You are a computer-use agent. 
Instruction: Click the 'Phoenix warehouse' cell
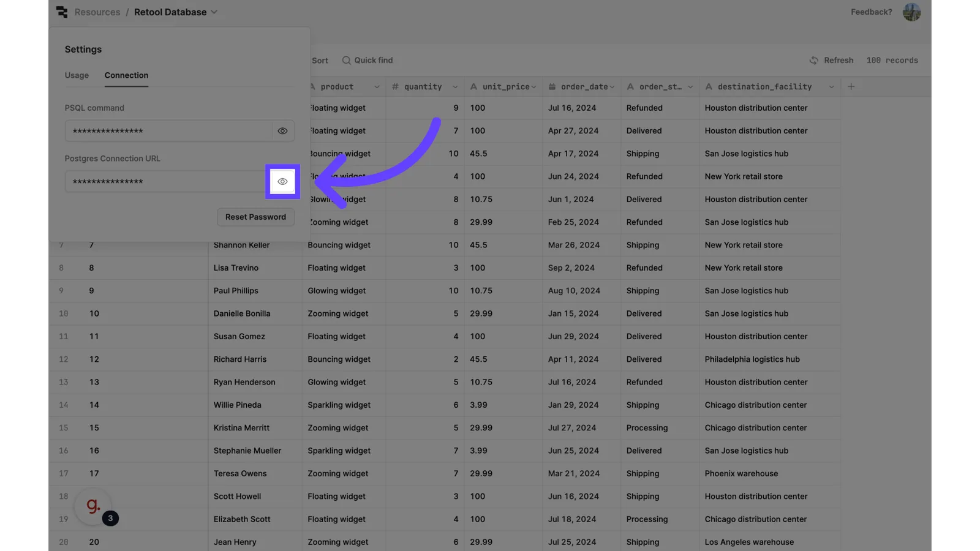click(769, 473)
